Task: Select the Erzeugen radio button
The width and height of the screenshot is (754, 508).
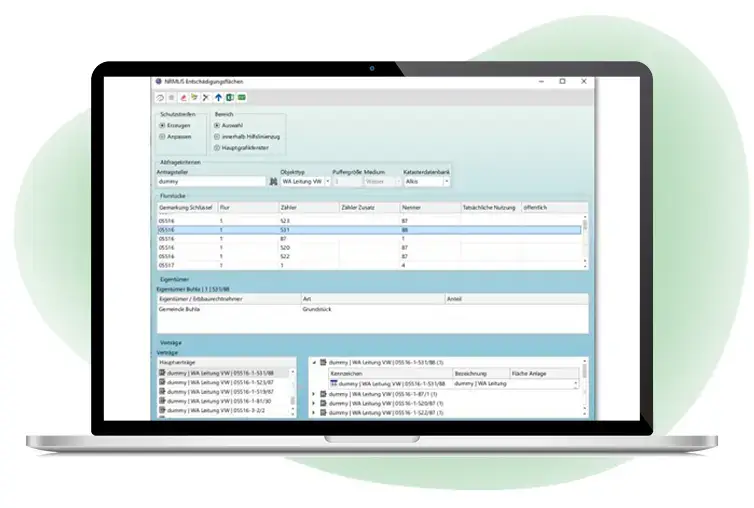Action: click(164, 125)
